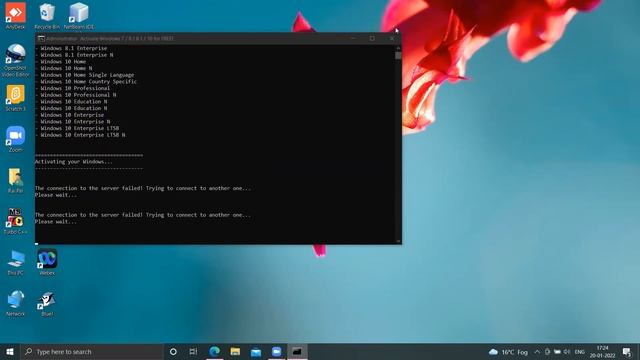The height and width of the screenshot is (360, 640).
Task: Switch to Command Prompt taskbar button
Action: (297, 351)
